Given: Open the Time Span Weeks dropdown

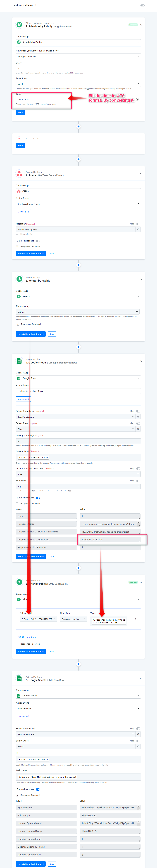Looking at the screenshot, I should point(78,84).
